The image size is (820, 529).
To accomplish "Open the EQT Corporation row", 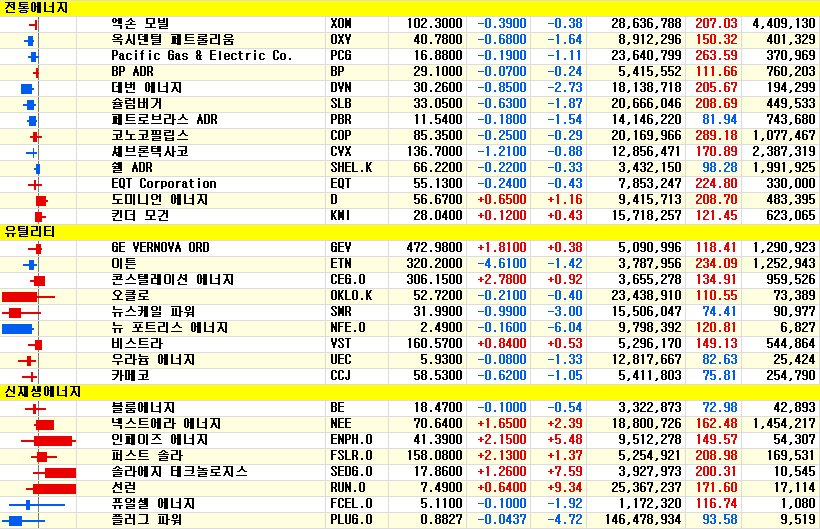I will [x=410, y=184].
